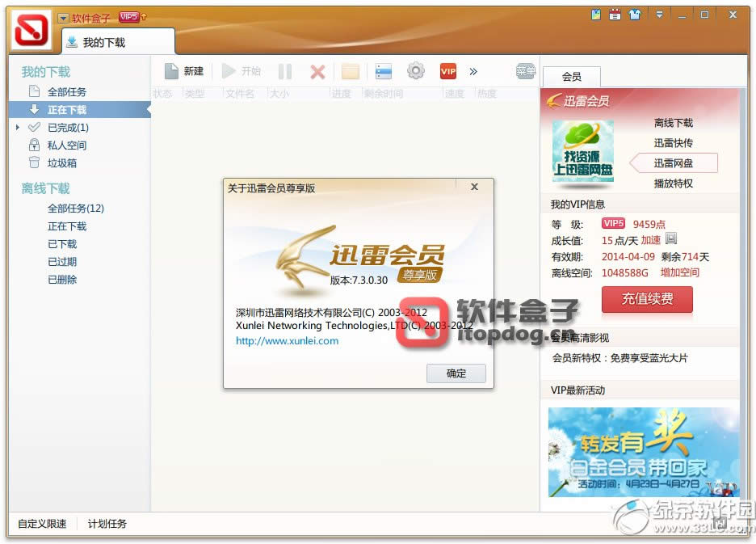
Task: Switch to the 我的下载 tab
Action: [118, 43]
